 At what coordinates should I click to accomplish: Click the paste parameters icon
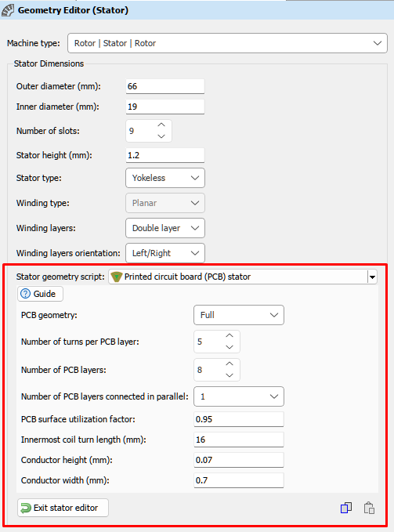coord(369,508)
